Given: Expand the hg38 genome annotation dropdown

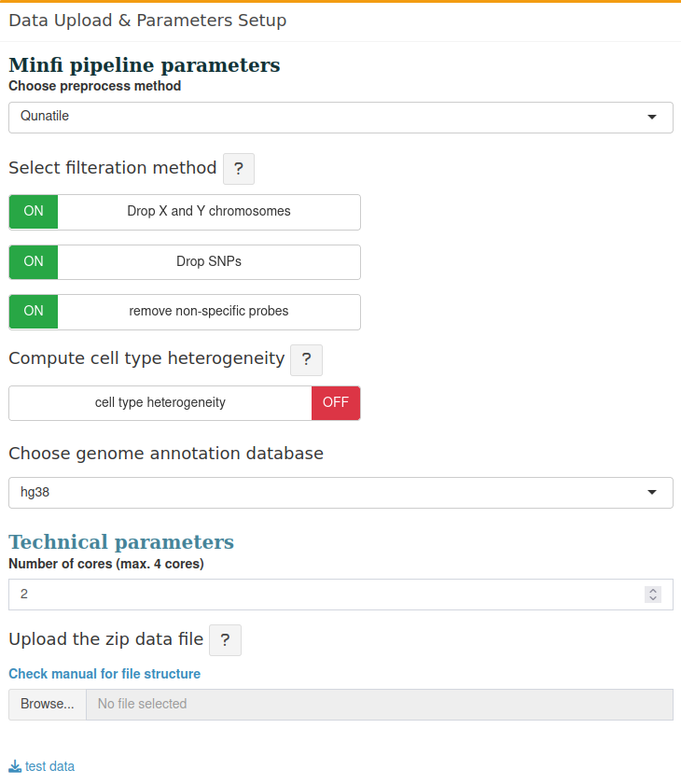Looking at the screenshot, I should [x=340, y=493].
